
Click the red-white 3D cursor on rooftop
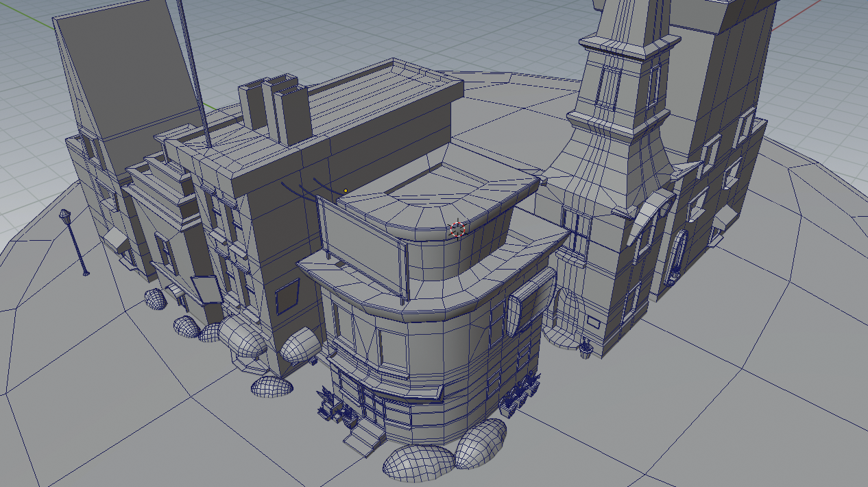(457, 230)
